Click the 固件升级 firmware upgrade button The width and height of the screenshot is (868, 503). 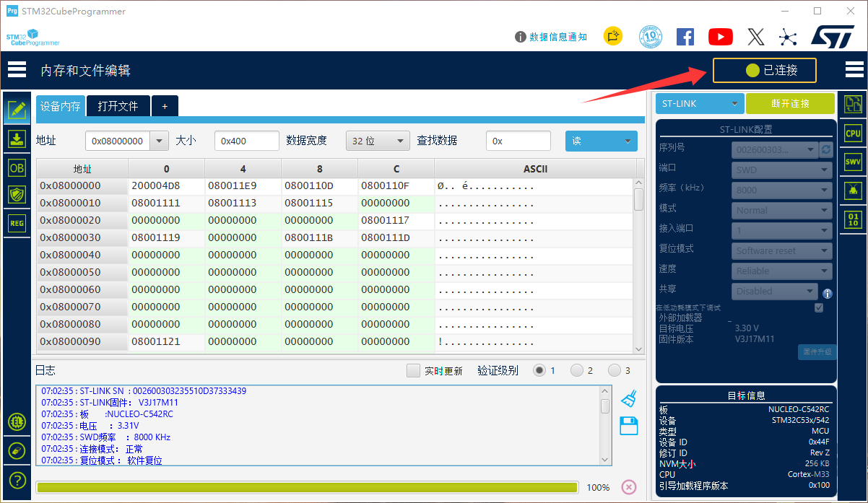point(817,352)
